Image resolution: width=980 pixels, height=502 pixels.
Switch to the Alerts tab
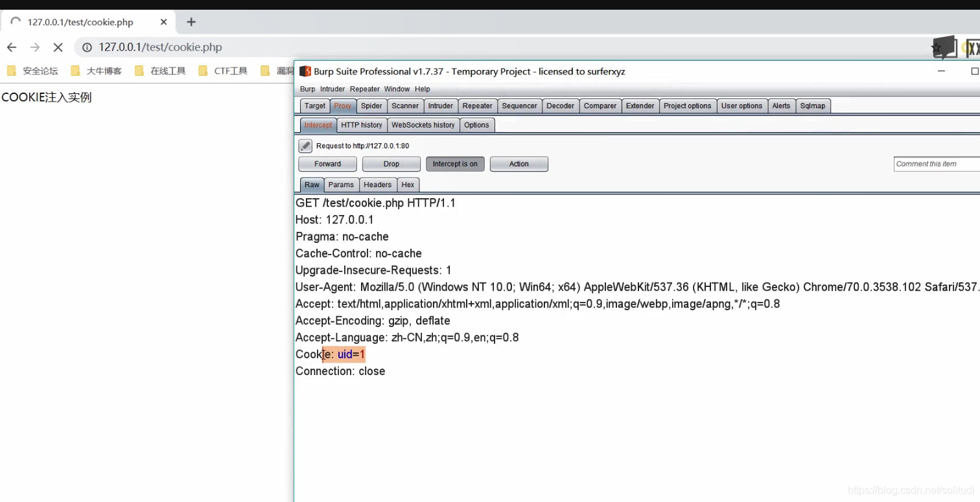tap(781, 106)
